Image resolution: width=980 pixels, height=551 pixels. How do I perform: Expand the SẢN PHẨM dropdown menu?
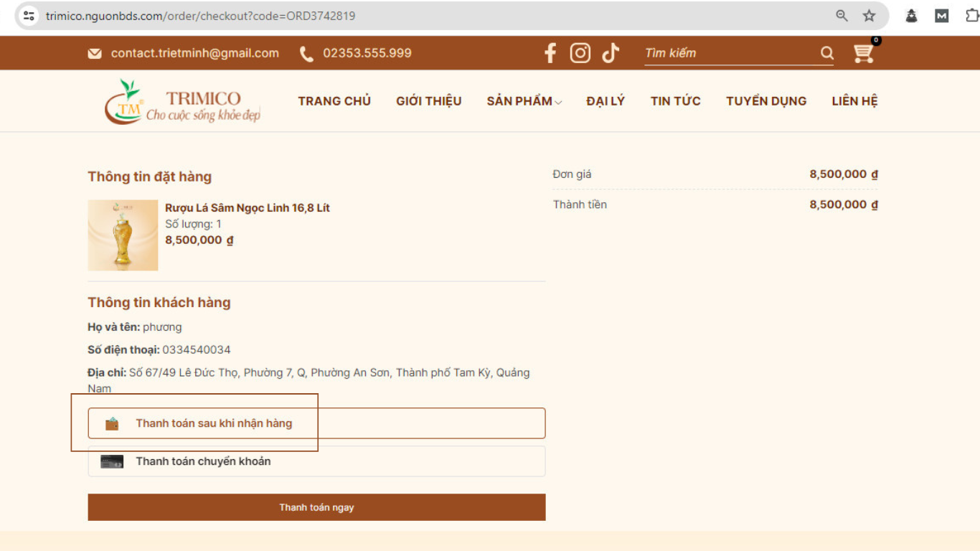click(524, 101)
